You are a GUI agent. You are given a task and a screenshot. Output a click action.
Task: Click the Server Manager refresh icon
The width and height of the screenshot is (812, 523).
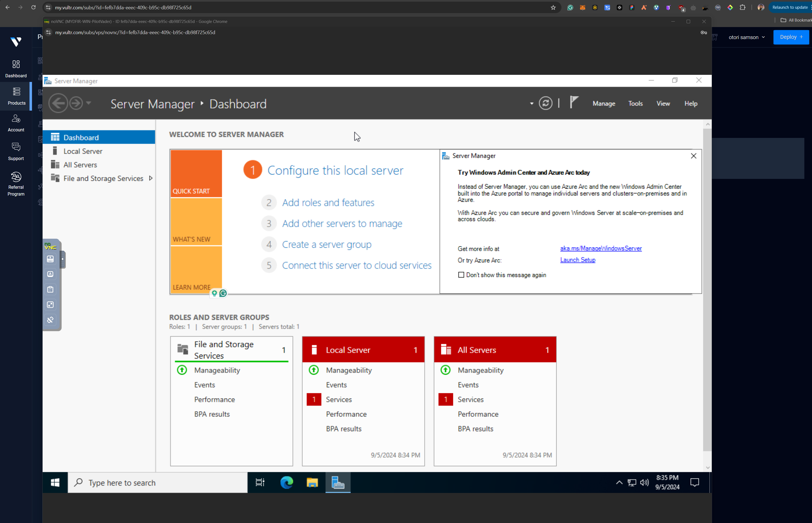(545, 103)
